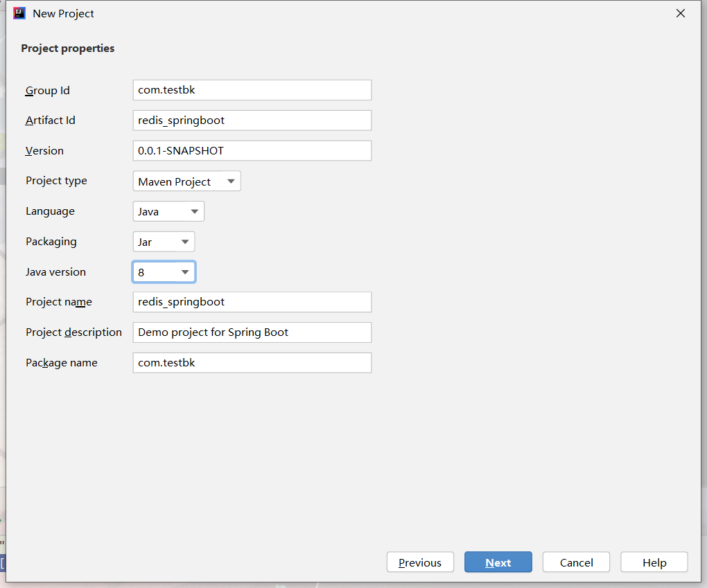Viewport: 707px width, 588px height.
Task: Cancel the new project wizard
Action: click(577, 562)
